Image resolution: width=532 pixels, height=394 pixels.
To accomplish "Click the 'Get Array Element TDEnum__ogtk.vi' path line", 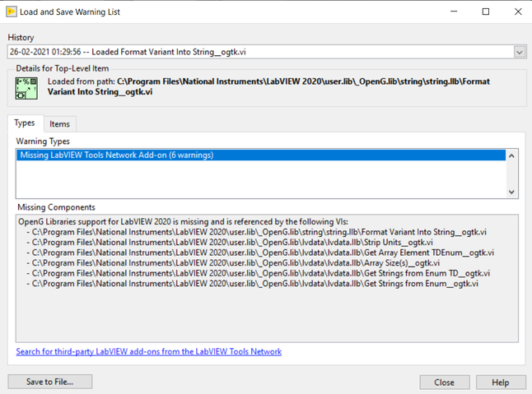I will [260, 253].
